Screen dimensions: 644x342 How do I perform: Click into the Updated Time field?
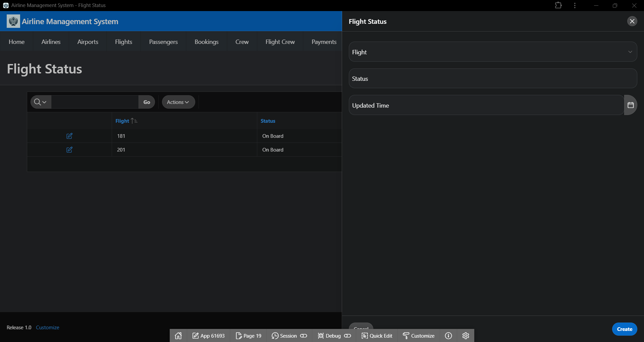pos(486,105)
